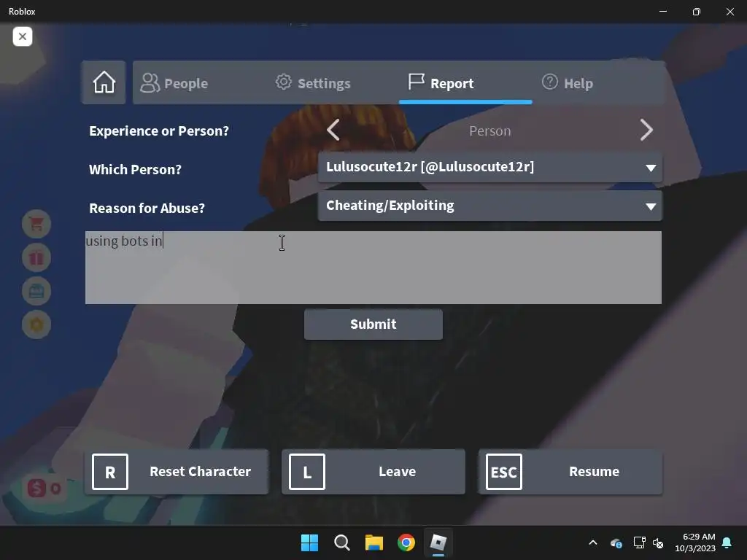Leave the experience
This screenshot has height=560, width=747.
click(x=373, y=472)
